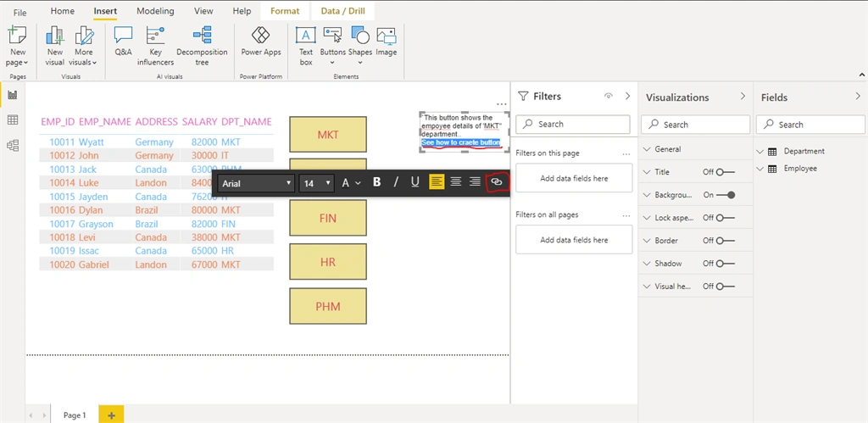Open Filters on all pages options

(626, 215)
